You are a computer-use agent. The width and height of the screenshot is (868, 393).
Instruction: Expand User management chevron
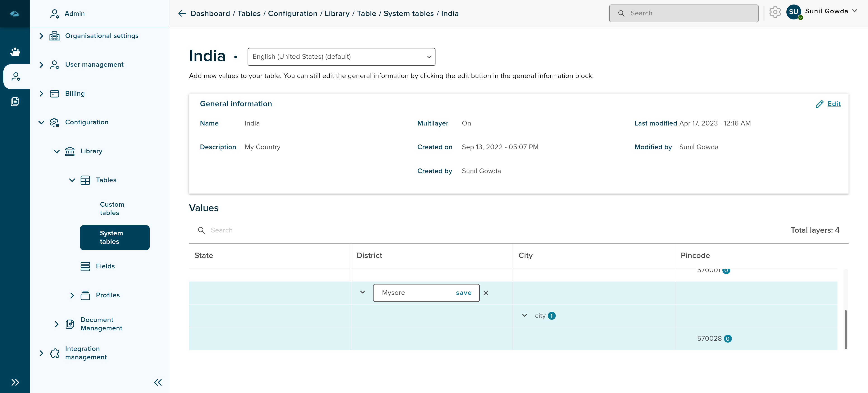[x=41, y=65]
